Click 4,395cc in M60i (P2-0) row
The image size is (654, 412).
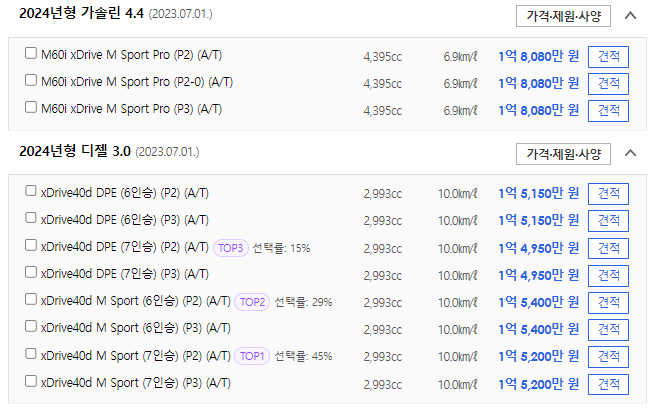click(x=382, y=84)
